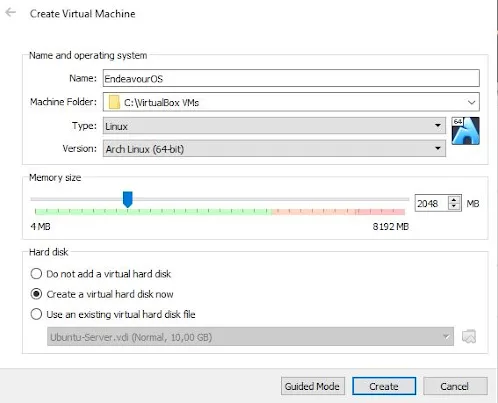This screenshot has width=498, height=403.
Task: Click the yellow folder icon in Machine Folder
Action: tap(114, 102)
